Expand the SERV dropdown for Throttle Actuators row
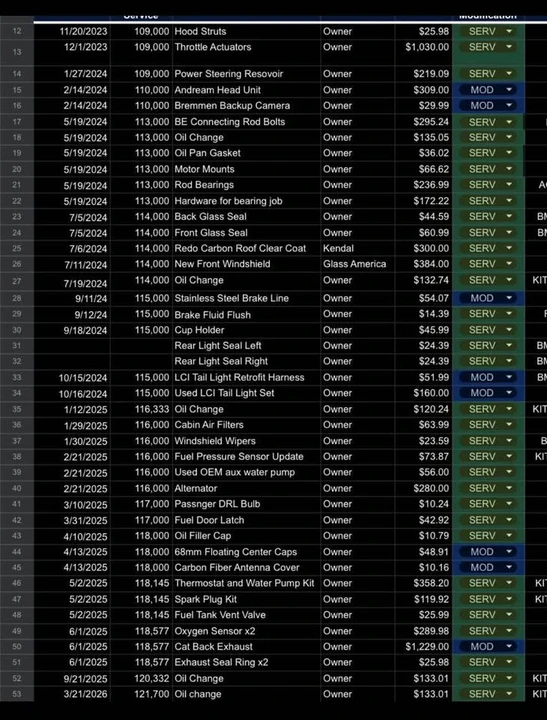This screenshot has height=720, width=547. [509, 47]
